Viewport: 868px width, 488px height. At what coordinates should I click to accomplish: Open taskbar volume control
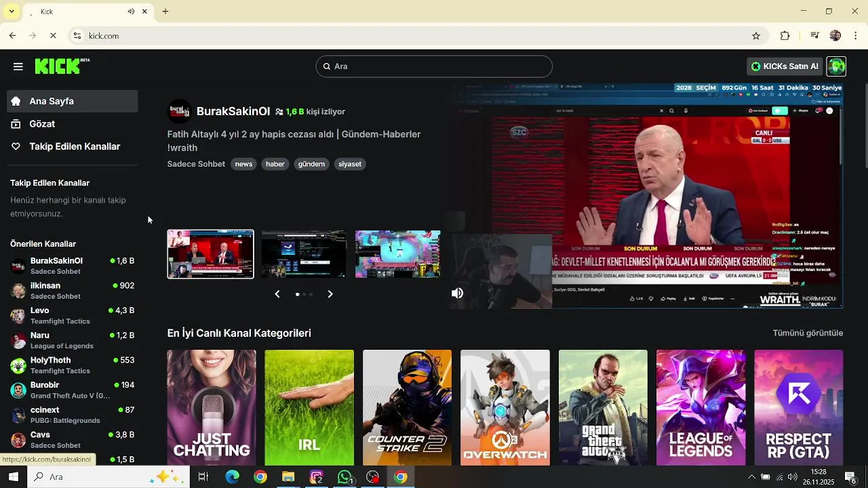coord(792,477)
